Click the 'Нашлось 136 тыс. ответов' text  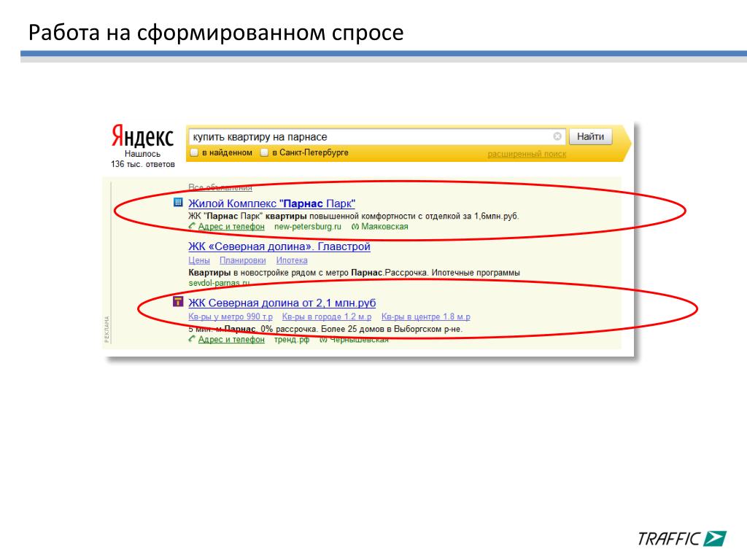pyautogui.click(x=142, y=159)
